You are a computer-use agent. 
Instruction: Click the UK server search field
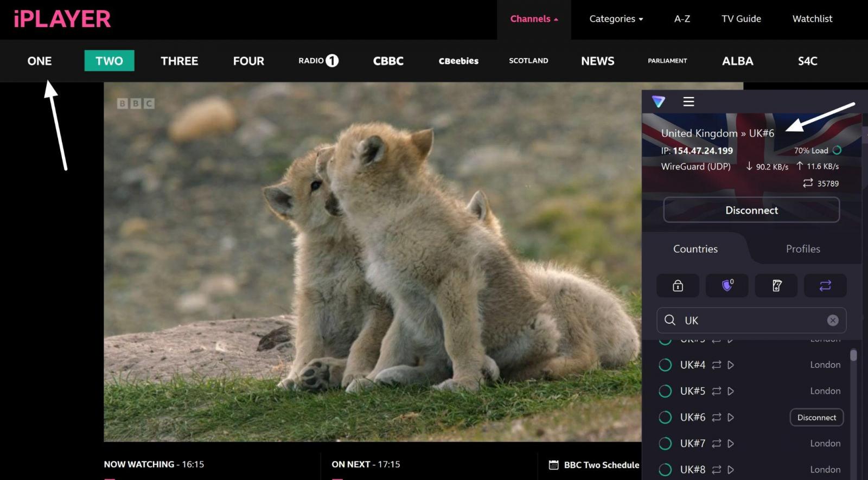click(751, 321)
